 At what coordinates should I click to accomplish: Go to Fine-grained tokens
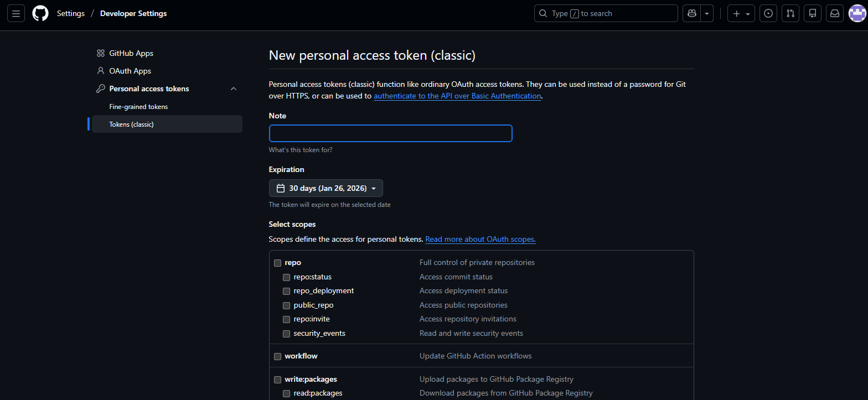(138, 107)
